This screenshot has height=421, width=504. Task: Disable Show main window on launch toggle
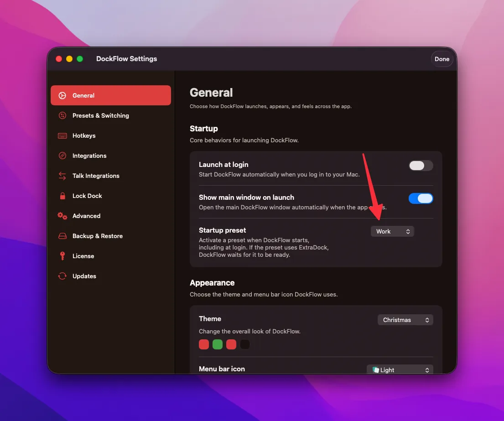point(421,198)
